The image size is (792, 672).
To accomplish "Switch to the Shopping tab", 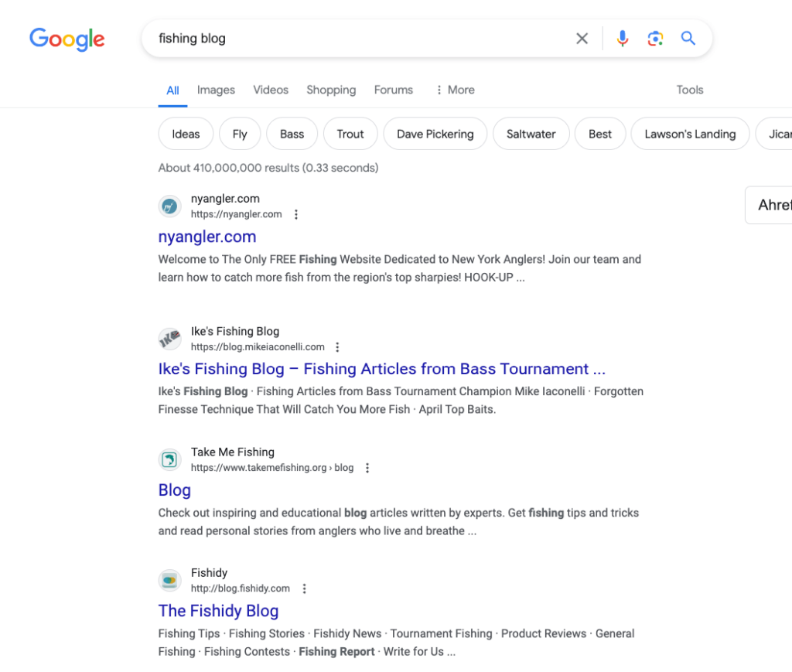I will 331,90.
